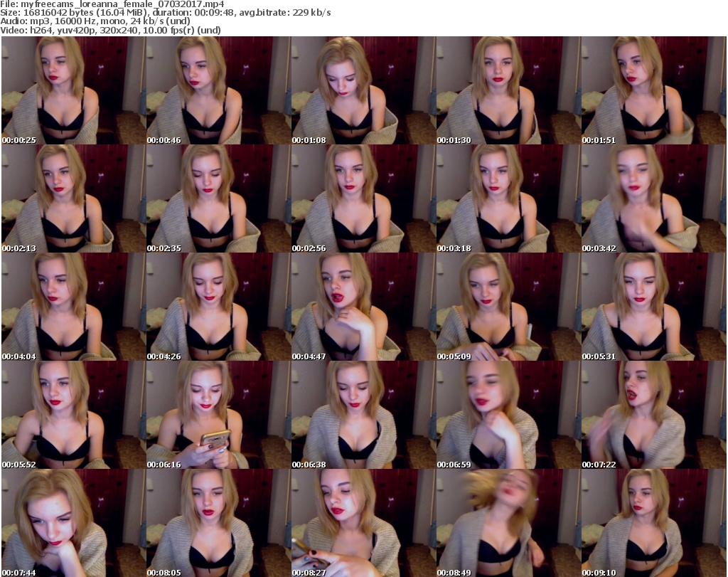The image size is (728, 577).
Task: Select the thumbnail stamped 00:01:51
Action: [654, 90]
